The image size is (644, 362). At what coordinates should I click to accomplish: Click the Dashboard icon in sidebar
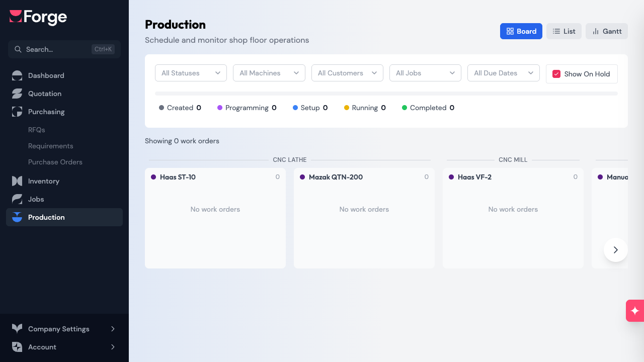point(17,75)
